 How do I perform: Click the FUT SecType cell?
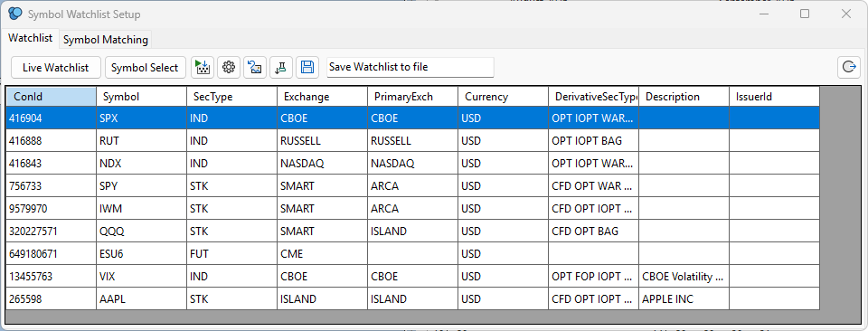click(232, 253)
